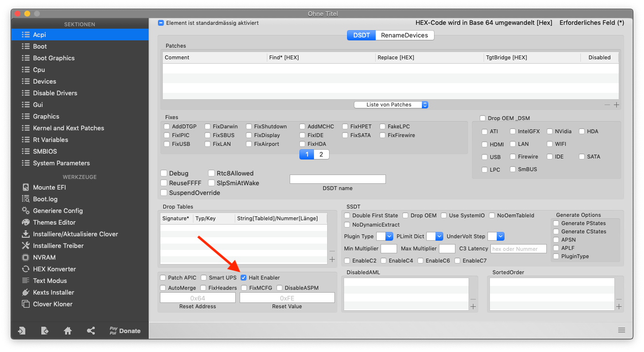Check the NVidia Drop OEM option
The image size is (644, 352).
coord(550,131)
